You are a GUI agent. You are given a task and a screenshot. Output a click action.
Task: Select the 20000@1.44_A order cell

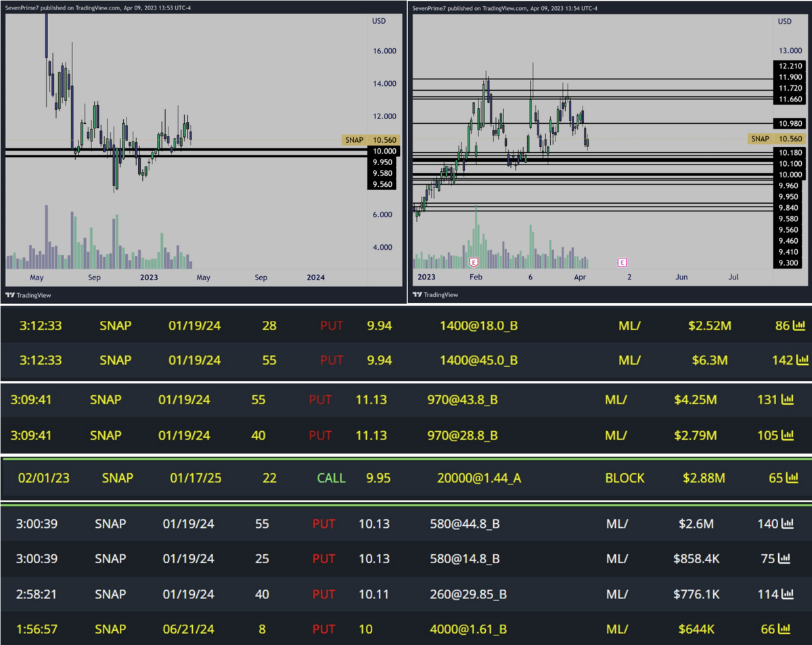point(479,478)
